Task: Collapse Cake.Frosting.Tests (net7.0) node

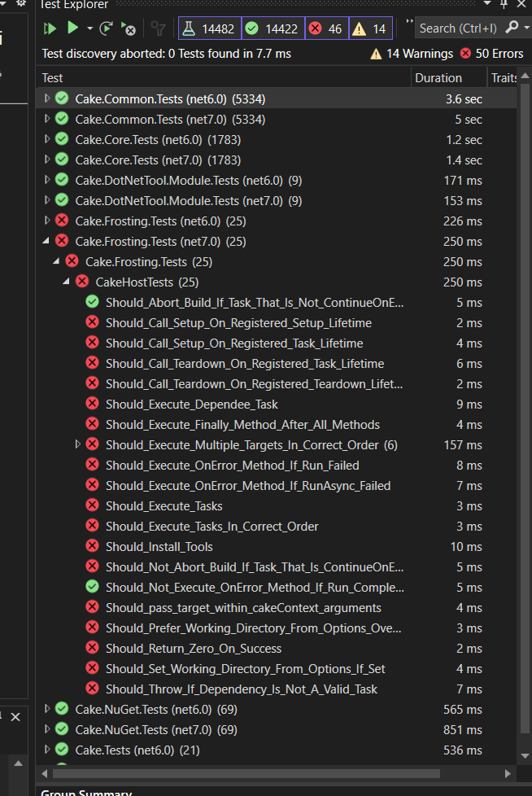Action: pos(46,241)
